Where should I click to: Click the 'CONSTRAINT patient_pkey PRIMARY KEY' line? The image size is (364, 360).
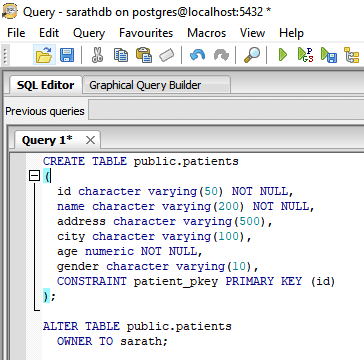(196, 281)
